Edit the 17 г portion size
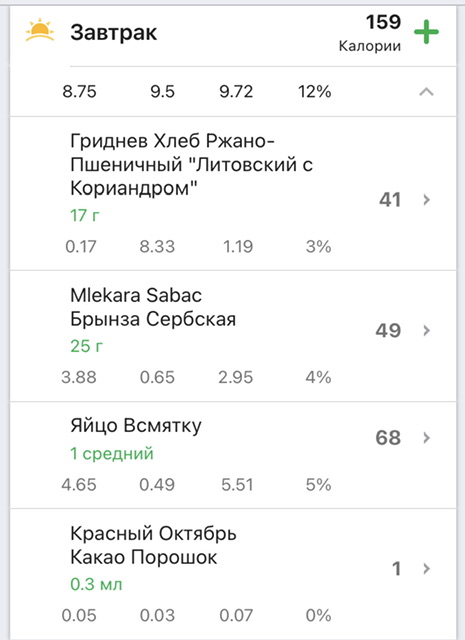Image resolution: width=465 pixels, height=640 pixels. [85, 215]
